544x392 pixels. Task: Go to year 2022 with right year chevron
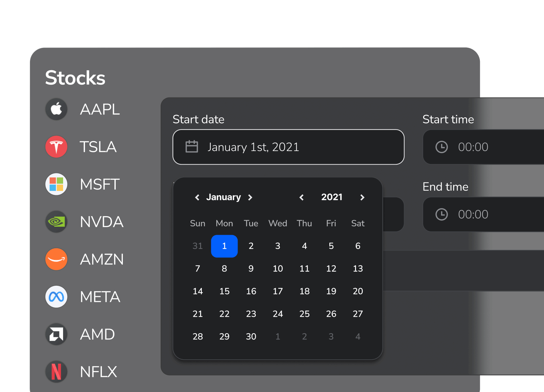pos(362,197)
